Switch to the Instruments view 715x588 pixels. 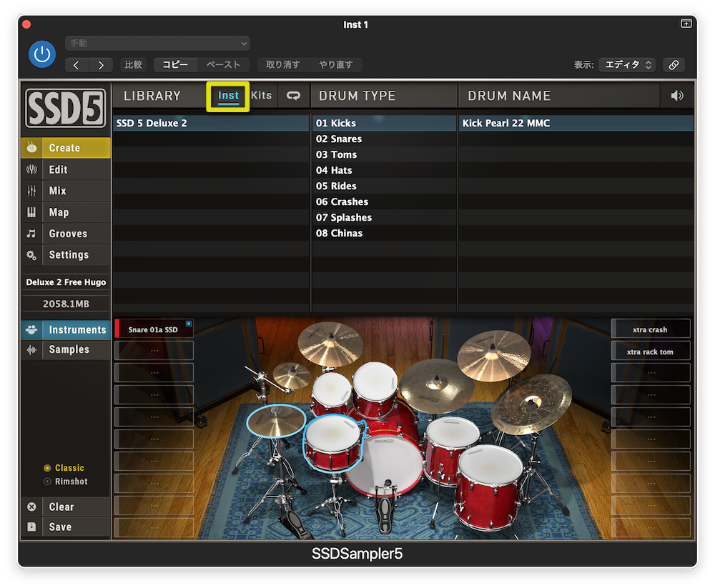[66, 329]
